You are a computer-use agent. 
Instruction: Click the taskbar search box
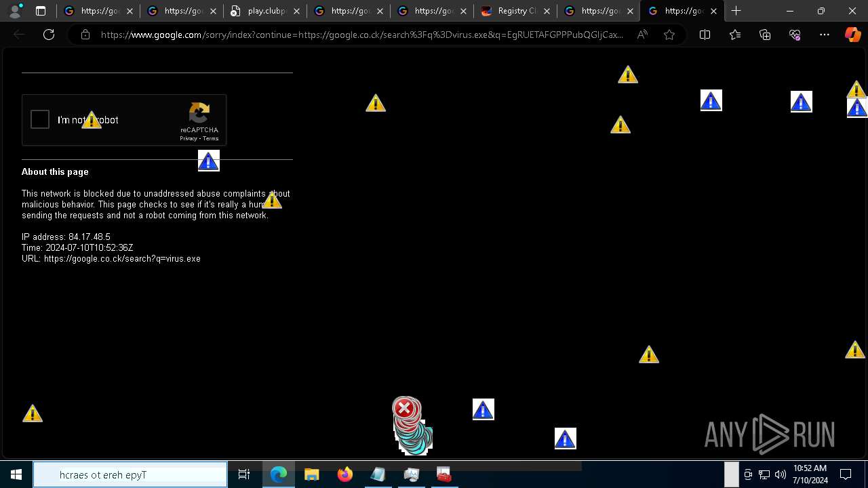(130, 474)
